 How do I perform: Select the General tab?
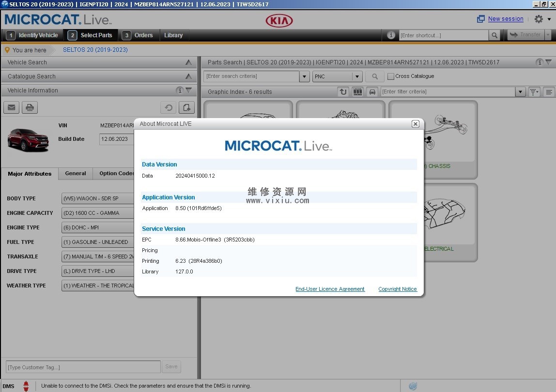[76, 173]
